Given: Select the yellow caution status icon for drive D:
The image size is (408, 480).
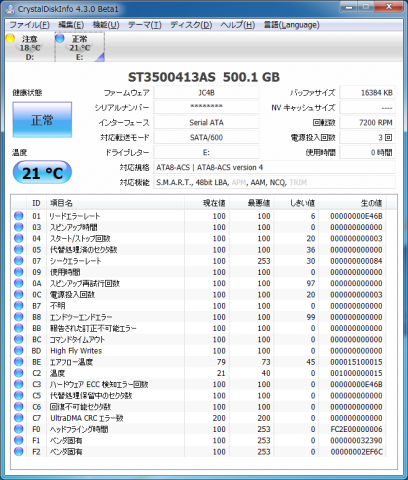Looking at the screenshot, I should [10, 38].
